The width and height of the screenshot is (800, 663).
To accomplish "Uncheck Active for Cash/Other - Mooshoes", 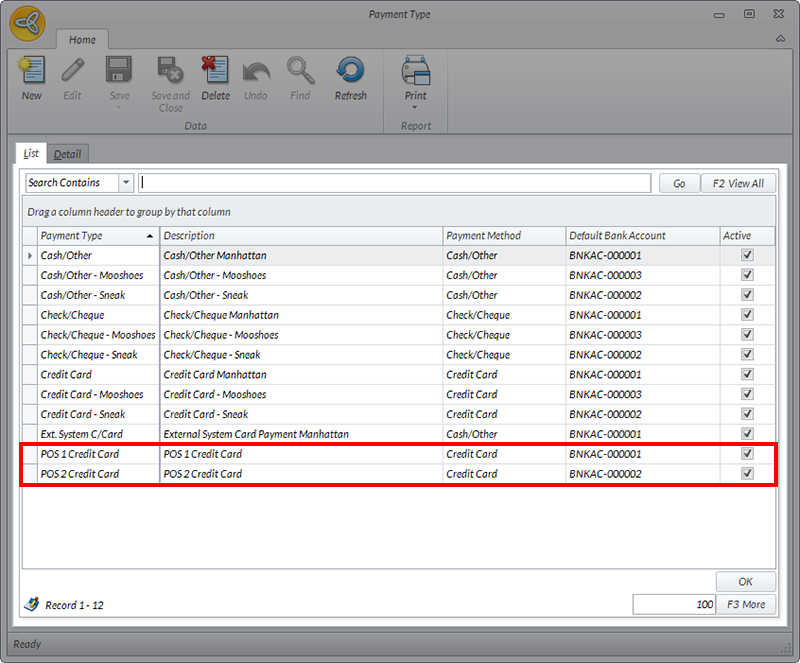I will pyautogui.click(x=747, y=275).
